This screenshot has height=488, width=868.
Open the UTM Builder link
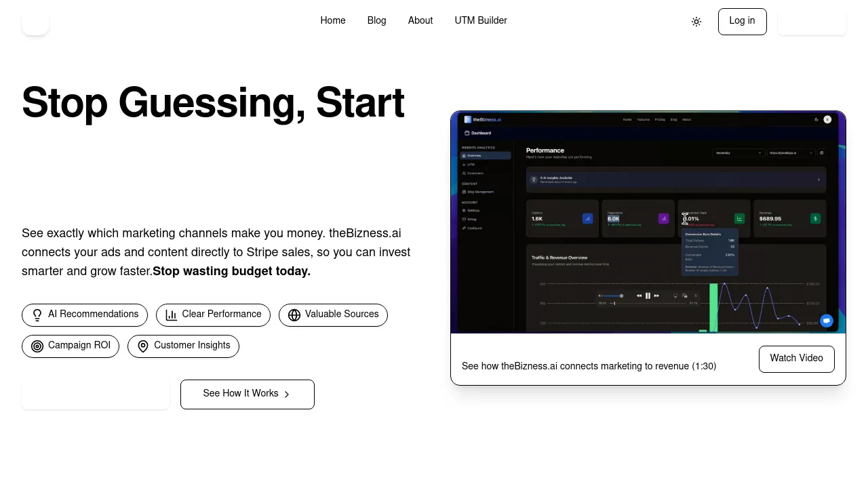481,21
